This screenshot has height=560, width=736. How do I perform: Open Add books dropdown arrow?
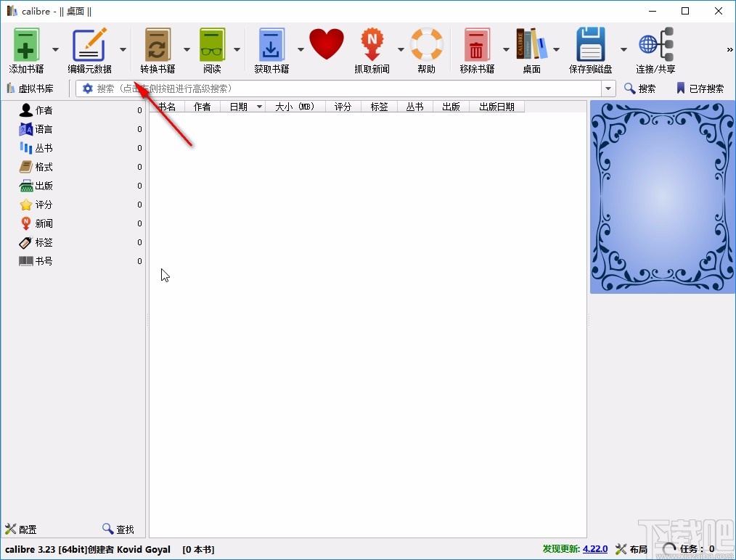(55, 49)
